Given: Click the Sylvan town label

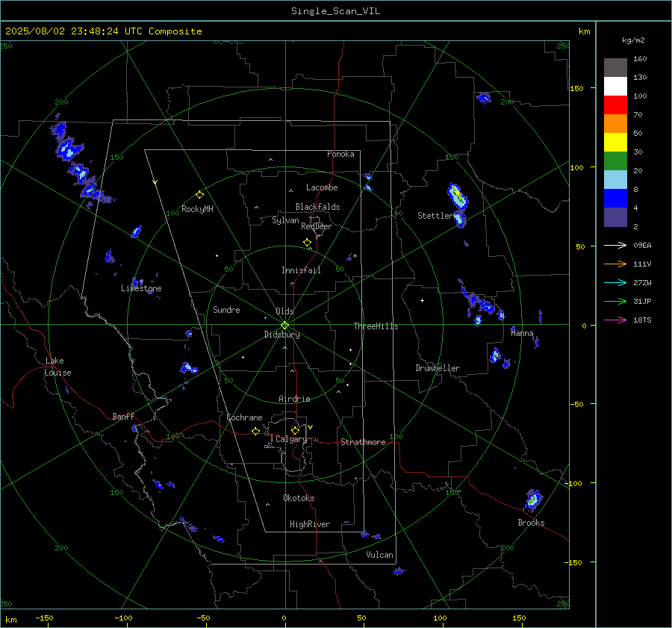Looking at the screenshot, I should click(x=285, y=220).
